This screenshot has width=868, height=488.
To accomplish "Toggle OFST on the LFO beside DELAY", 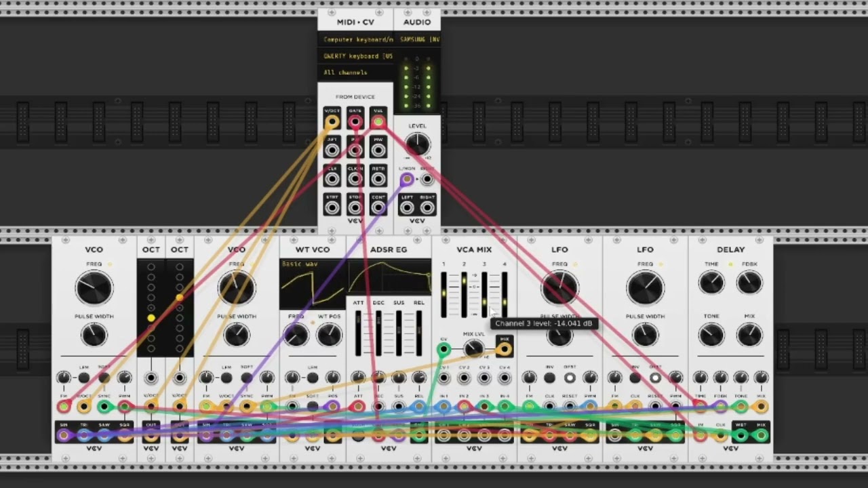I will pyautogui.click(x=655, y=378).
